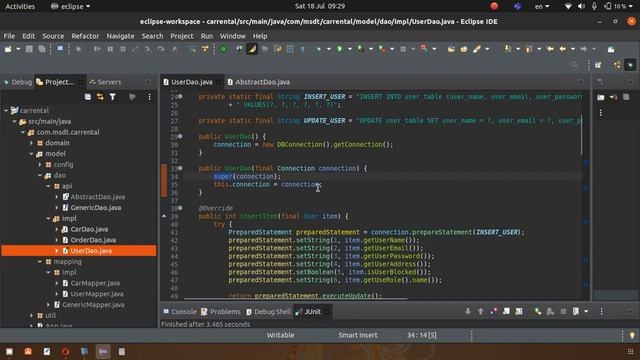This screenshot has width=640, height=360.
Task: Switch to the AbstractDao.java editor tab
Action: [258, 82]
